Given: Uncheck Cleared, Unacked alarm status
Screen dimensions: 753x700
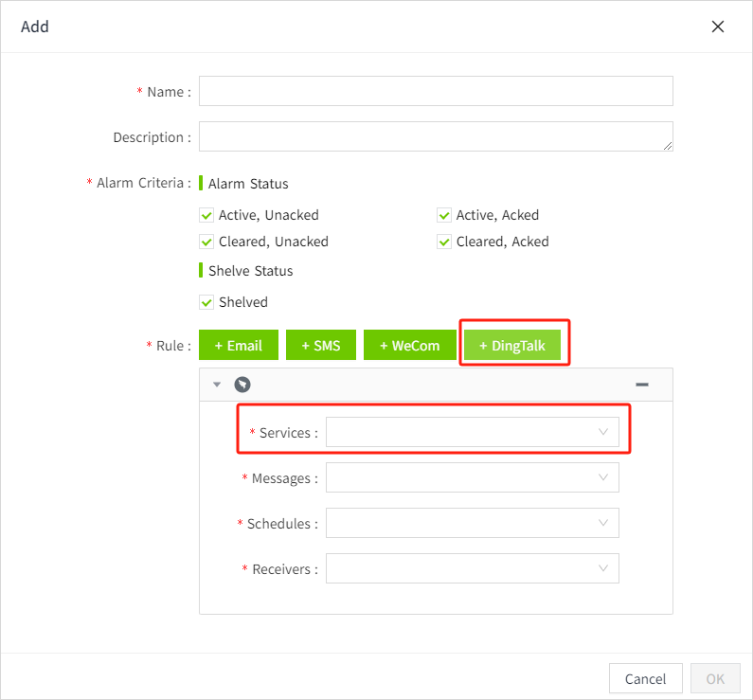Looking at the screenshot, I should pos(206,242).
